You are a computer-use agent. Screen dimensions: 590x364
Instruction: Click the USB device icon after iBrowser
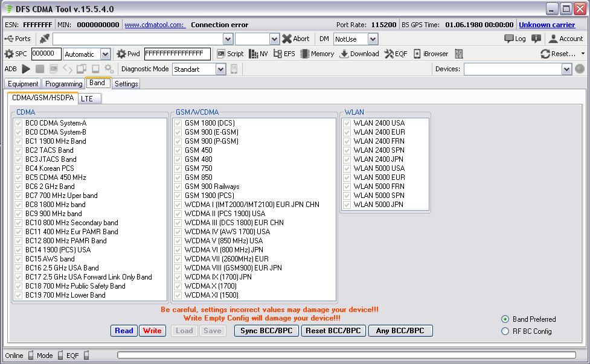459,54
